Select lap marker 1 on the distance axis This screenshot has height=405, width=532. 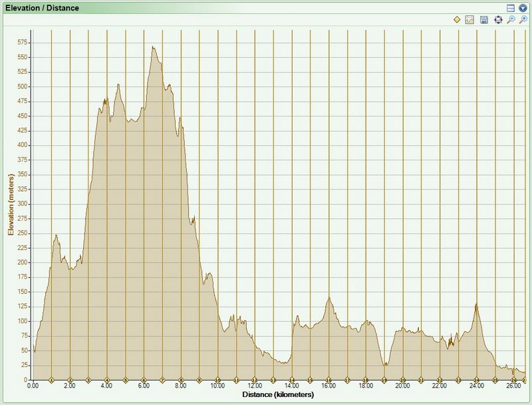click(51, 380)
